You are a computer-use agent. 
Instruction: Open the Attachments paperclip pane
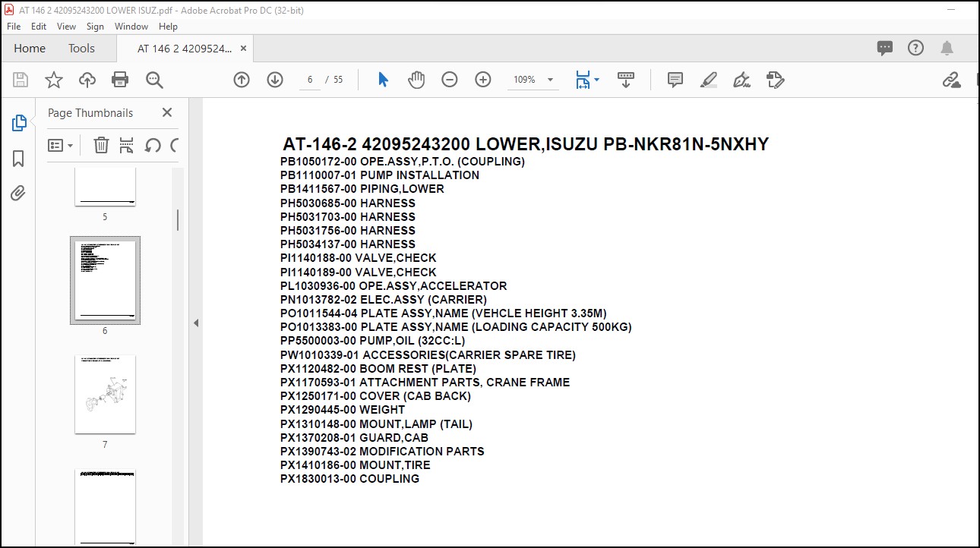click(x=19, y=193)
